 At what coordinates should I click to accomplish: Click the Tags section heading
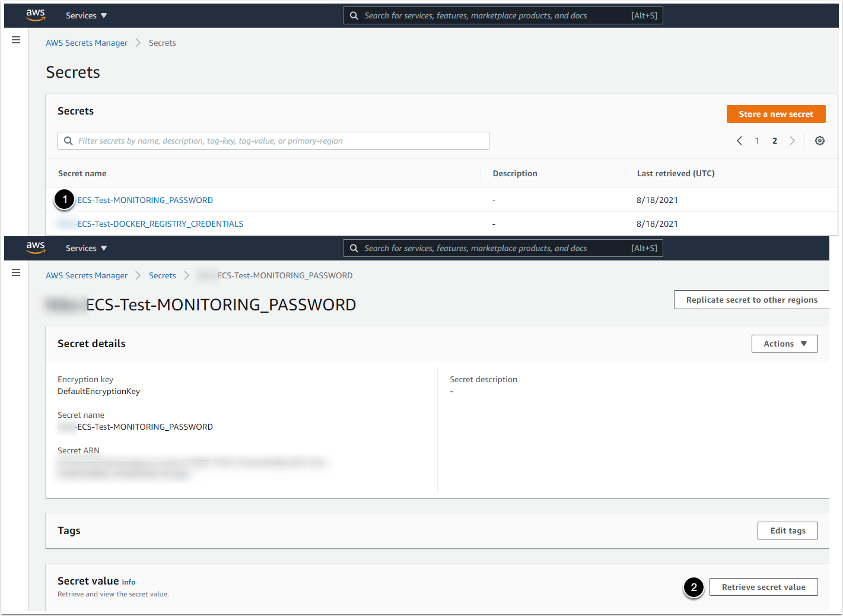69,531
